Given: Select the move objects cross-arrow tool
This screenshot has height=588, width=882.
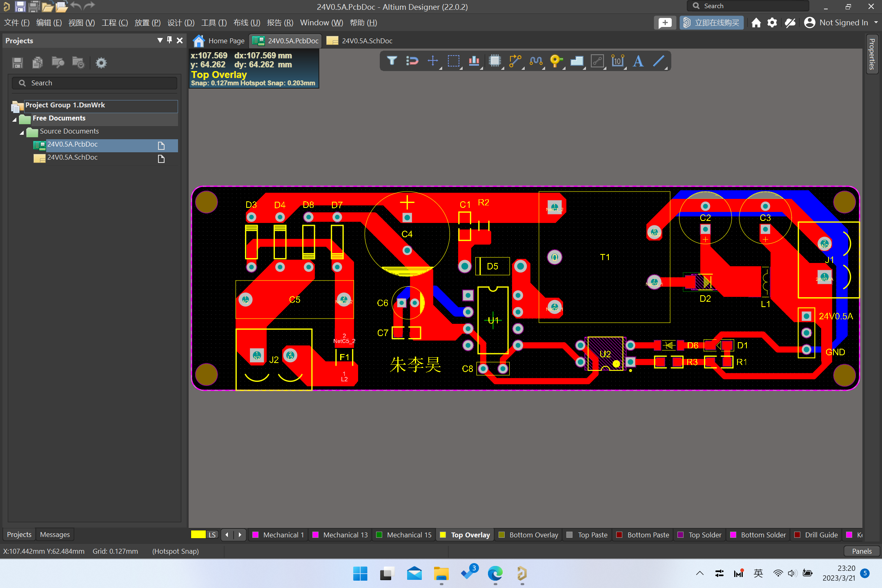Looking at the screenshot, I should point(433,61).
